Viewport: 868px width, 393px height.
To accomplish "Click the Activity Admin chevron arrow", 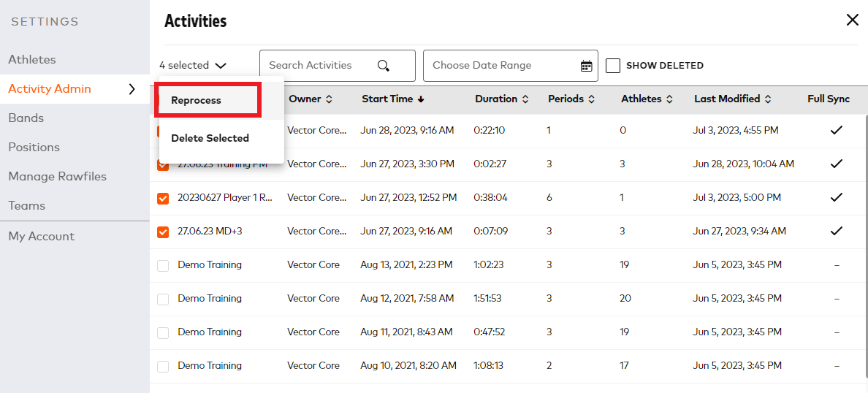I will [x=132, y=88].
